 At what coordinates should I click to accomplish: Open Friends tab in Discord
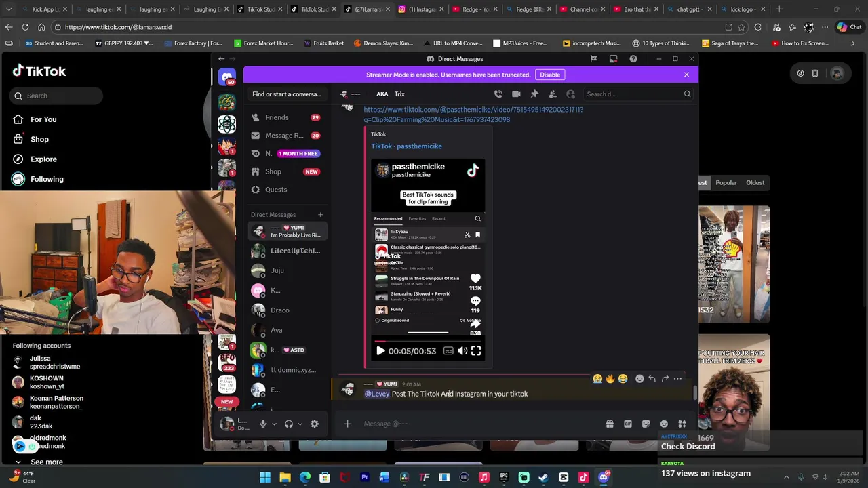[x=286, y=117]
